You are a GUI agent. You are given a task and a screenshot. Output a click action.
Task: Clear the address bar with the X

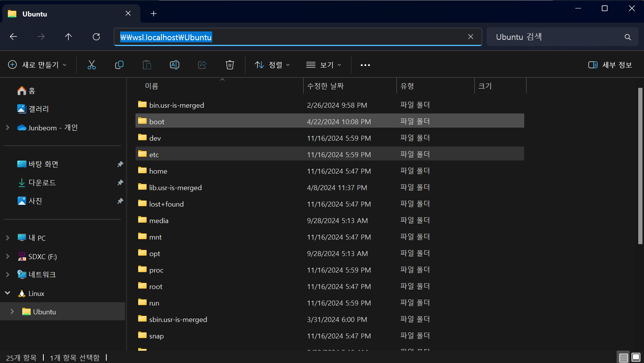pyautogui.click(x=471, y=37)
